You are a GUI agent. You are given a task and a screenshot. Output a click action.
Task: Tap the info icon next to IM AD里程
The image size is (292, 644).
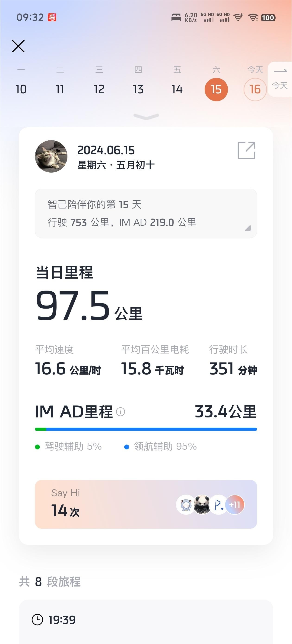tap(121, 411)
